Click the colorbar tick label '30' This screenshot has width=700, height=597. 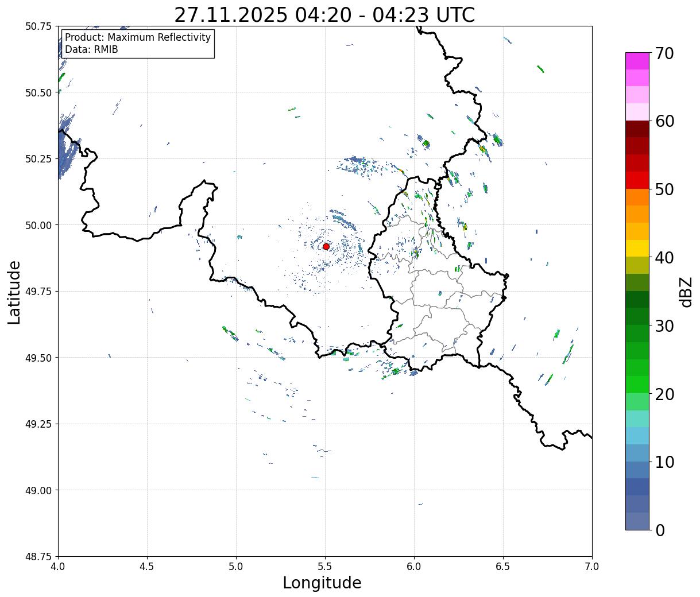click(x=664, y=326)
